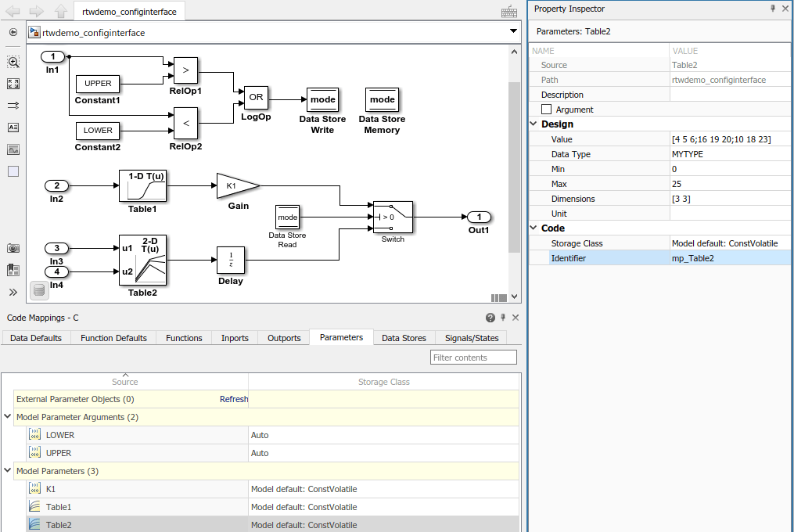Switch to the Data Stores tab
The width and height of the screenshot is (794, 532).
(404, 338)
